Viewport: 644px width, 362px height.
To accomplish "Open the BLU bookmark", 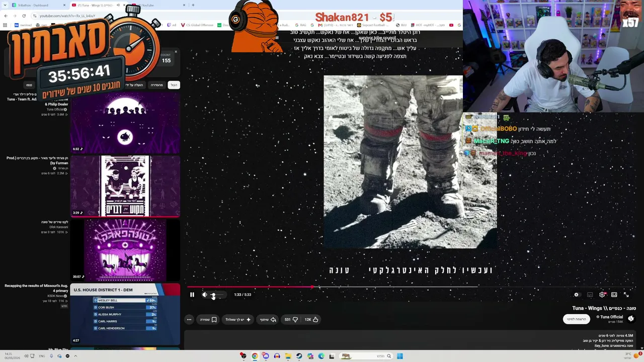I will click(x=402, y=25).
